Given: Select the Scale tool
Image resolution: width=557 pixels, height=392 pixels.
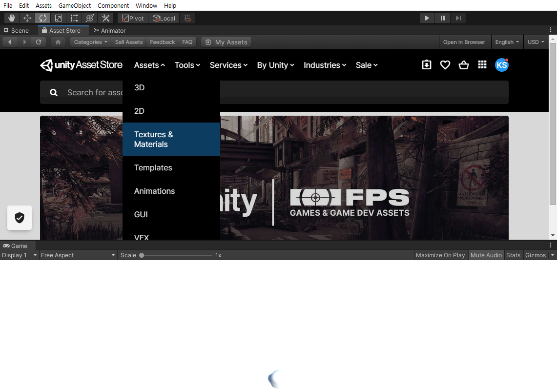Looking at the screenshot, I should click(59, 18).
